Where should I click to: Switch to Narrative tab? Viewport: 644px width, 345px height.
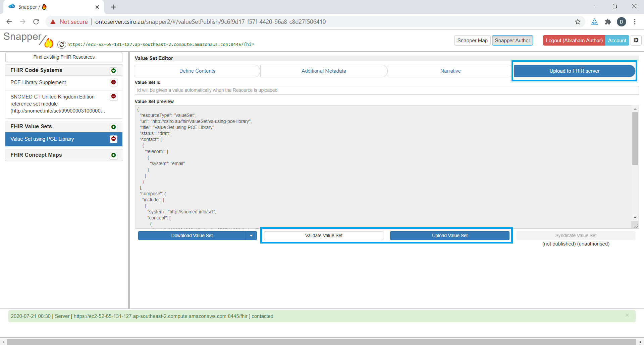(x=450, y=71)
